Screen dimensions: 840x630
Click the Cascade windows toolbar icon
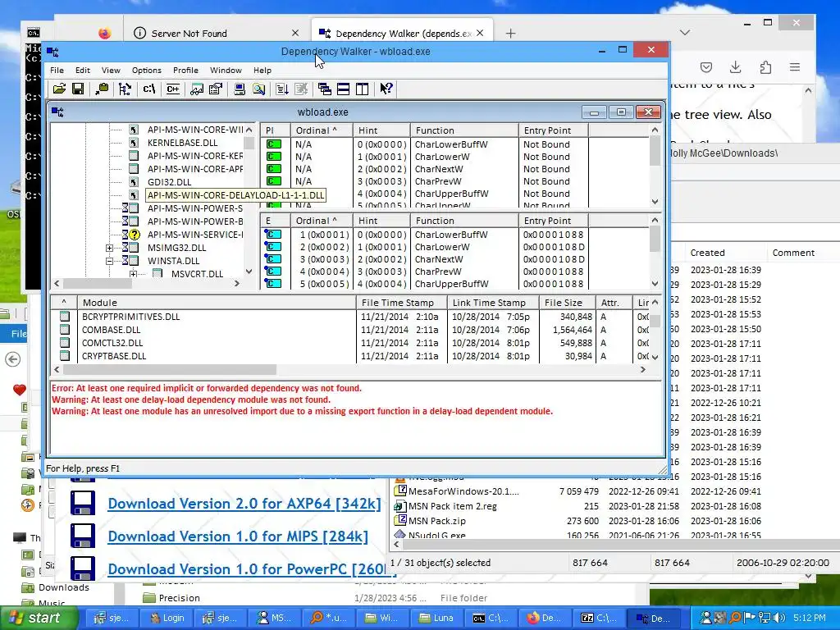tap(324, 89)
